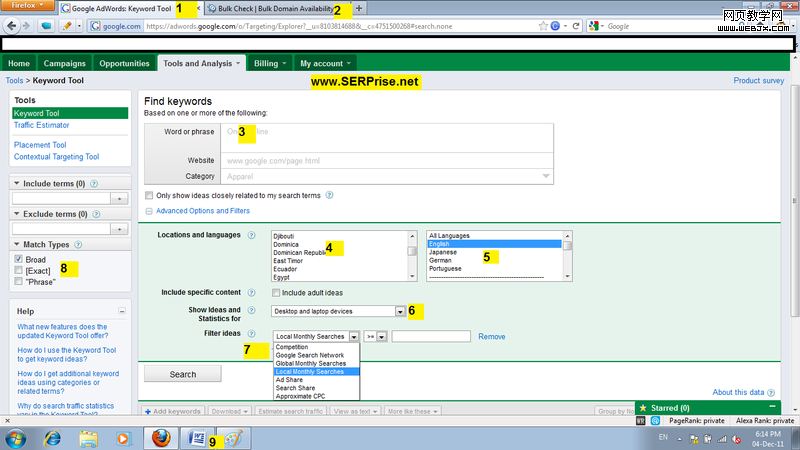Open the help icon beside Match Types
The width and height of the screenshot is (800, 450).
coord(78,244)
